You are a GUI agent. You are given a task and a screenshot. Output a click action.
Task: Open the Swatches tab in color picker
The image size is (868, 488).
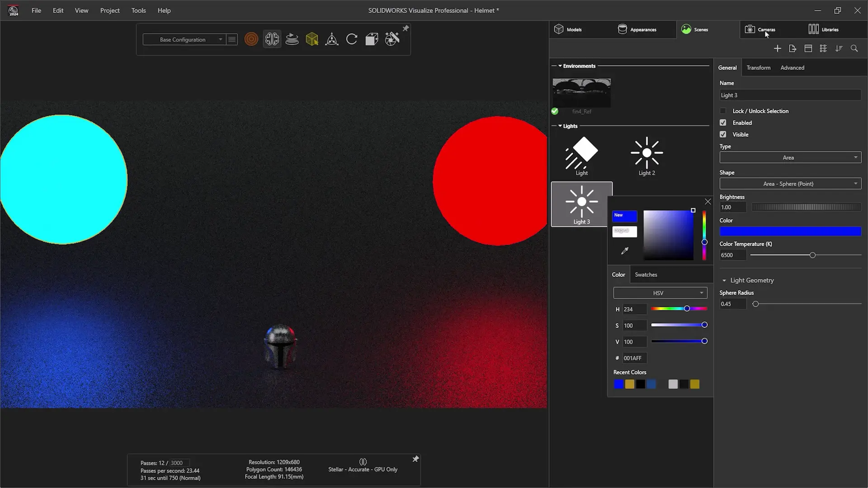tap(646, 275)
